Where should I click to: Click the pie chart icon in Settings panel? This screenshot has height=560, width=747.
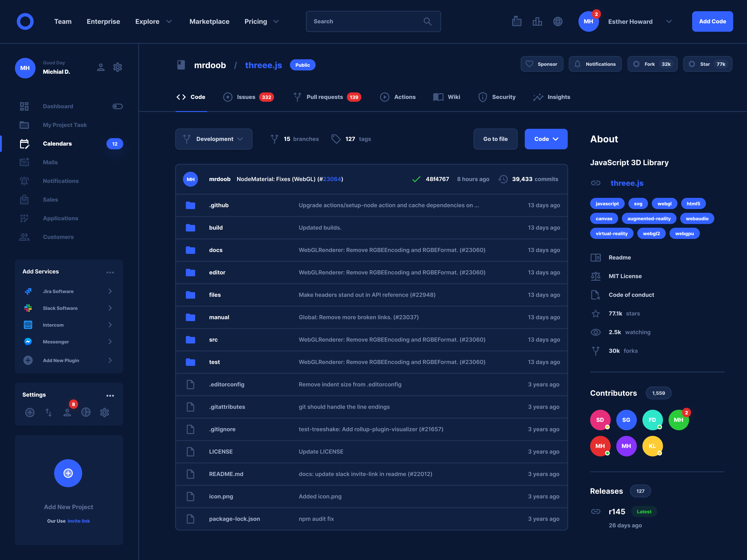tap(86, 412)
